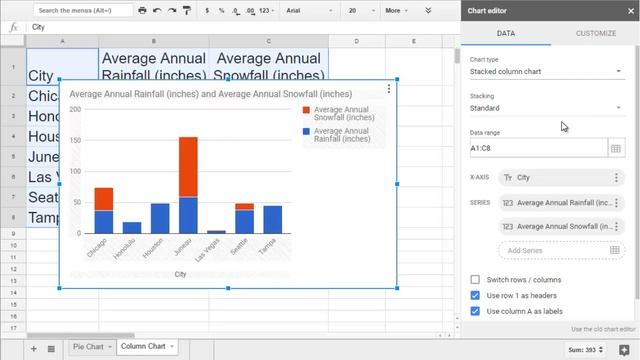The image size is (640, 360).
Task: Click Use the old chart editor link
Action: point(603,329)
